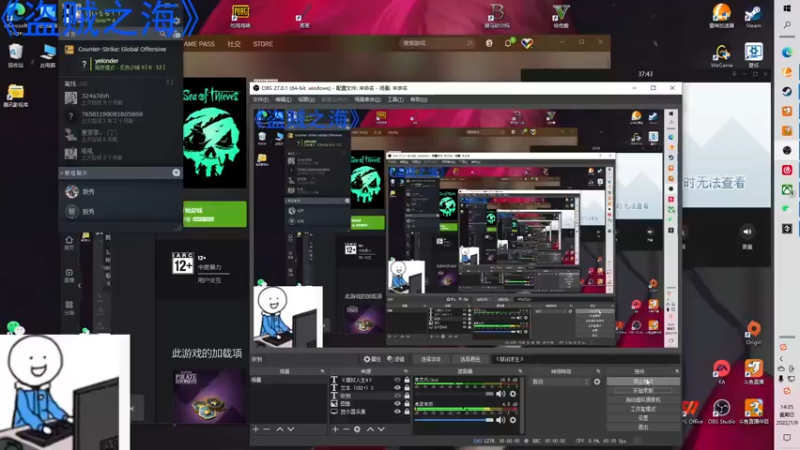Viewport: 800px width, 450px height.
Task: Mute the 麦克风/Aux audio track
Action: click(501, 394)
